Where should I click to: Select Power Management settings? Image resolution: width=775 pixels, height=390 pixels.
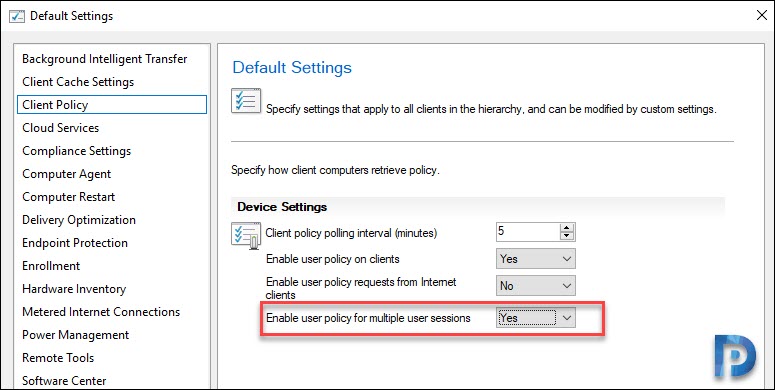[76, 335]
